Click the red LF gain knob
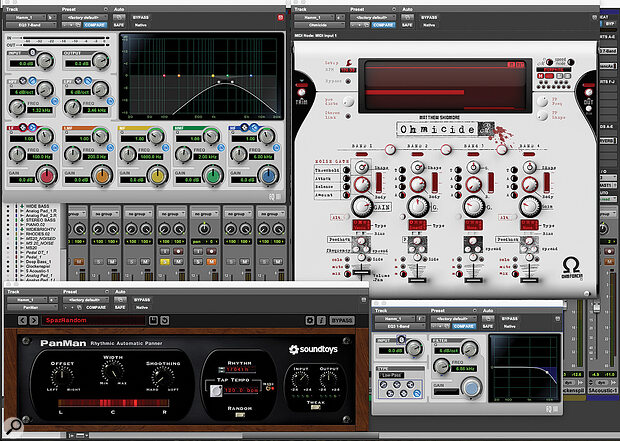This screenshot has height=441, width=620. tap(47, 176)
